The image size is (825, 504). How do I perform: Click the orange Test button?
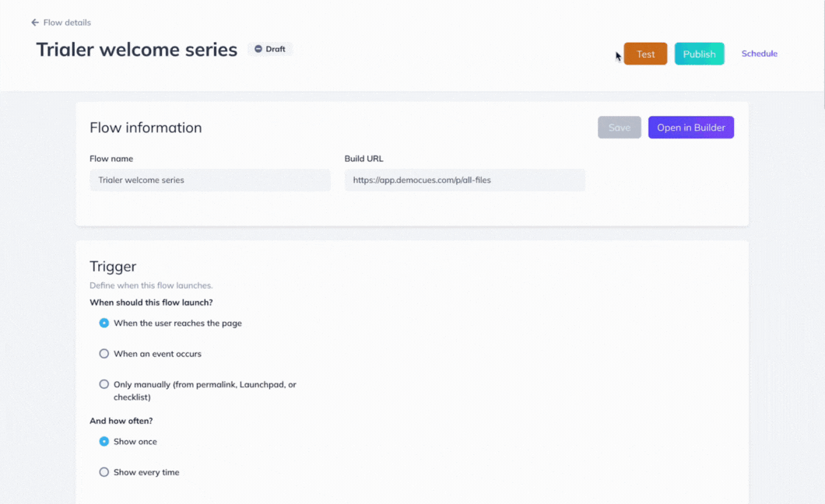(x=645, y=54)
